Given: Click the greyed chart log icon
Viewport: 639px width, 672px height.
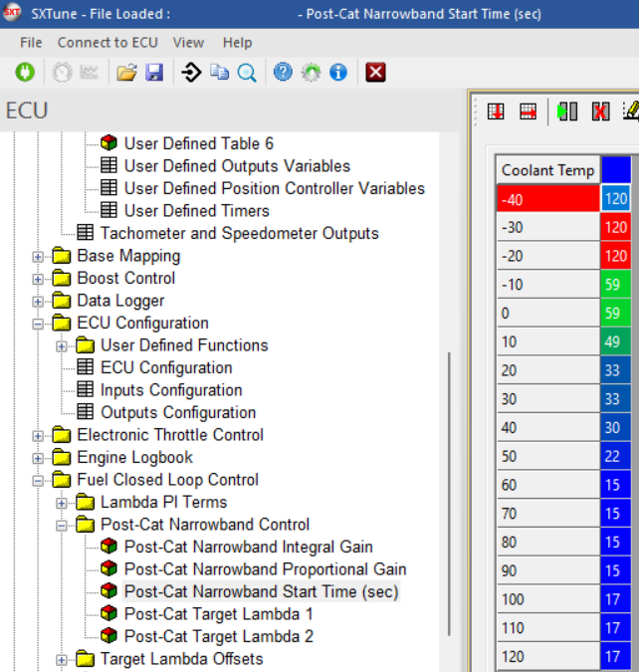Looking at the screenshot, I should tap(90, 72).
